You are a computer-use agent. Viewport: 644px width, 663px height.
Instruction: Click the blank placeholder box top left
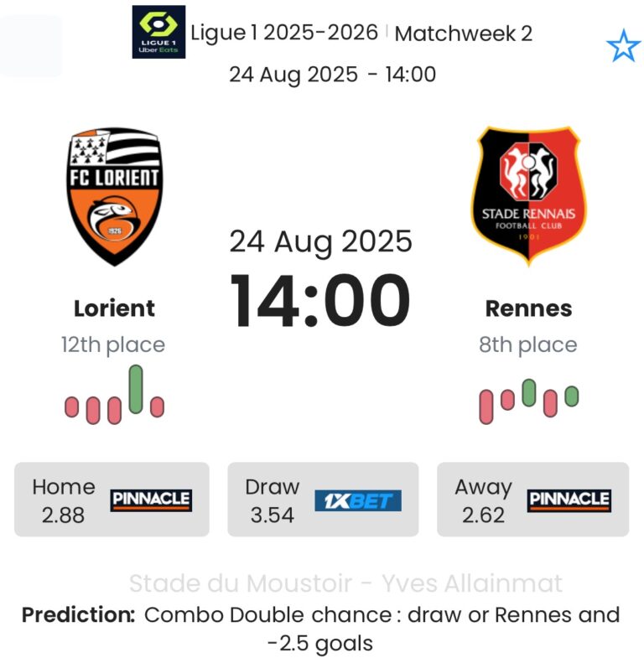point(31,45)
